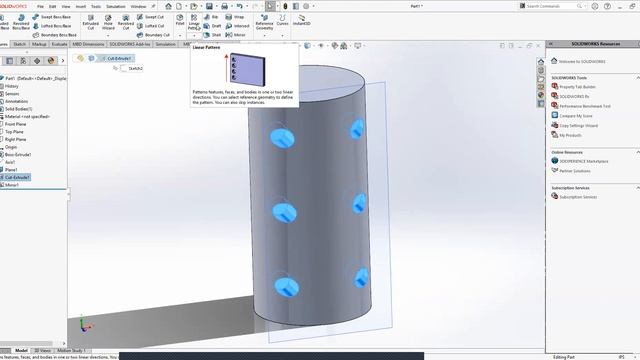Open Compare My Score link
Viewport: 640px width, 360px height.
point(576,116)
